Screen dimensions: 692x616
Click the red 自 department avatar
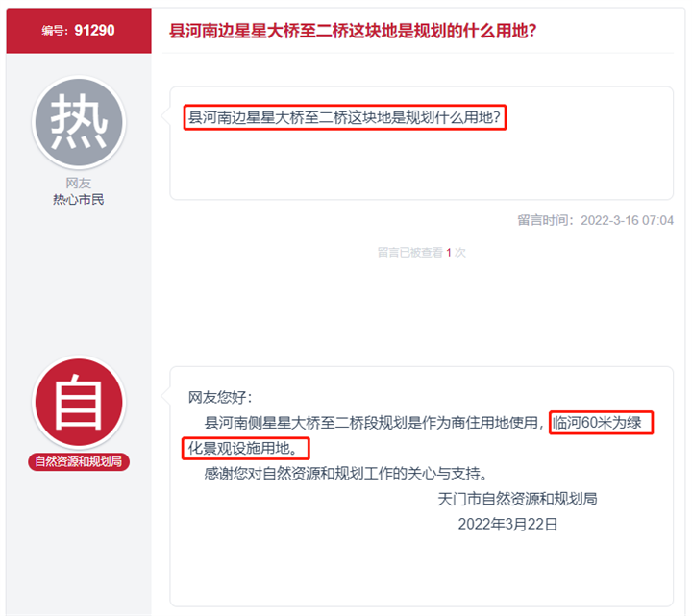click(x=79, y=404)
